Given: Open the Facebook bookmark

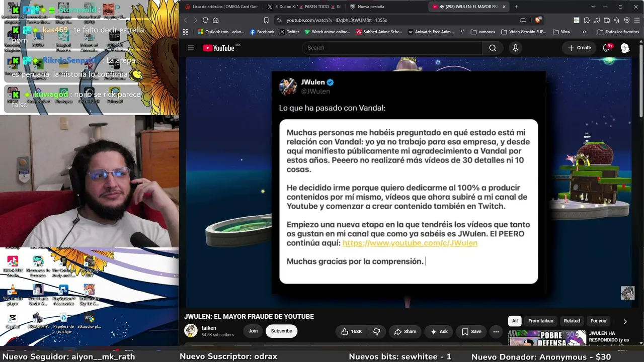Looking at the screenshot, I should 262,32.
